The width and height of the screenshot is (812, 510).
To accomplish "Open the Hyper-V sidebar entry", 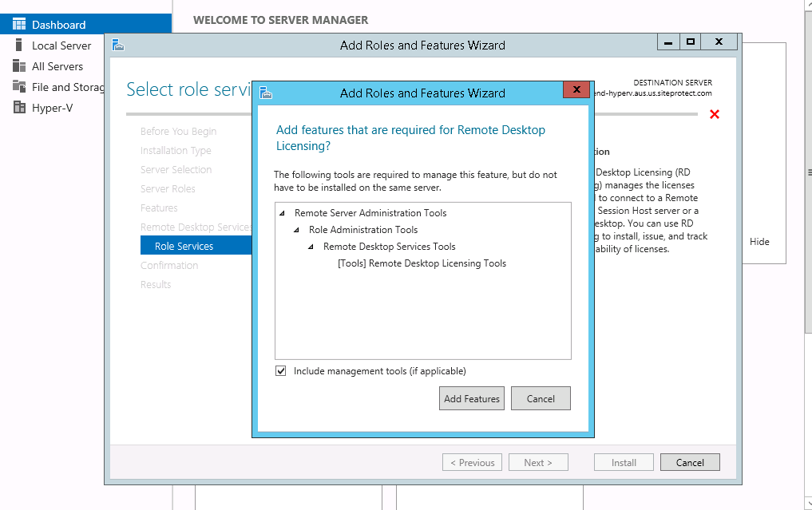I will point(52,108).
